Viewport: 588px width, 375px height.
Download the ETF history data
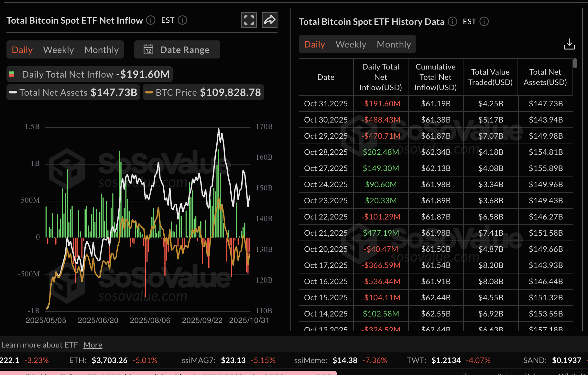pos(570,44)
